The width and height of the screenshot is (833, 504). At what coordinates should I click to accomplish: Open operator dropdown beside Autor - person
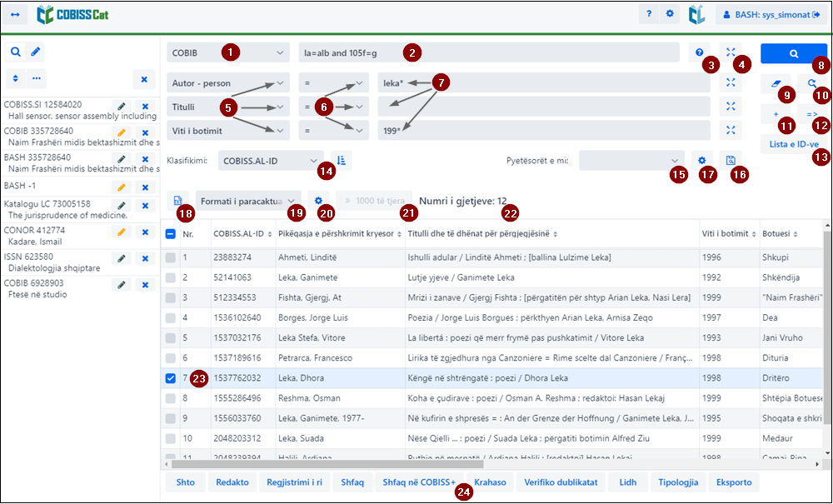pos(333,82)
